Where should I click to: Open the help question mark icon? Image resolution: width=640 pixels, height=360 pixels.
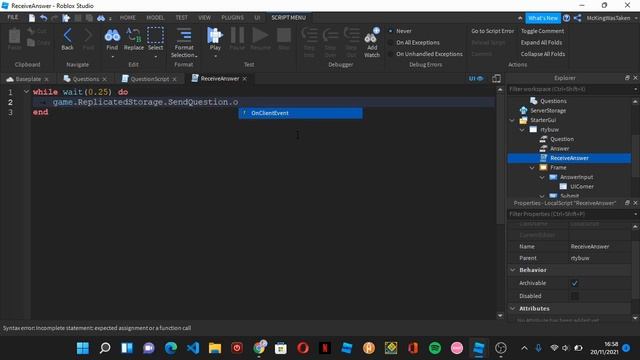point(567,18)
